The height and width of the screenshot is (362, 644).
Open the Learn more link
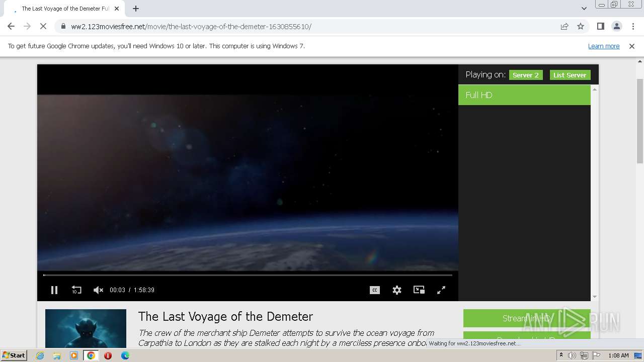(x=604, y=46)
